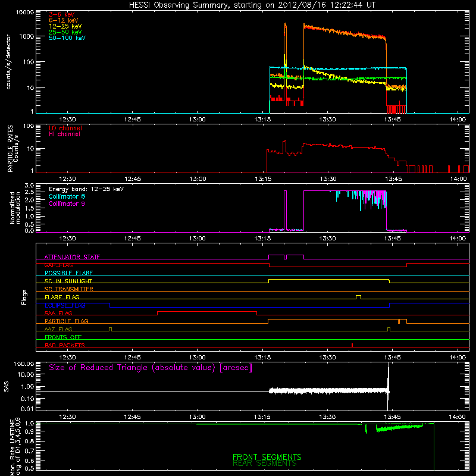Select the ECLIPSE_FLAG label
476x476 pixels.
pyautogui.click(x=65, y=305)
